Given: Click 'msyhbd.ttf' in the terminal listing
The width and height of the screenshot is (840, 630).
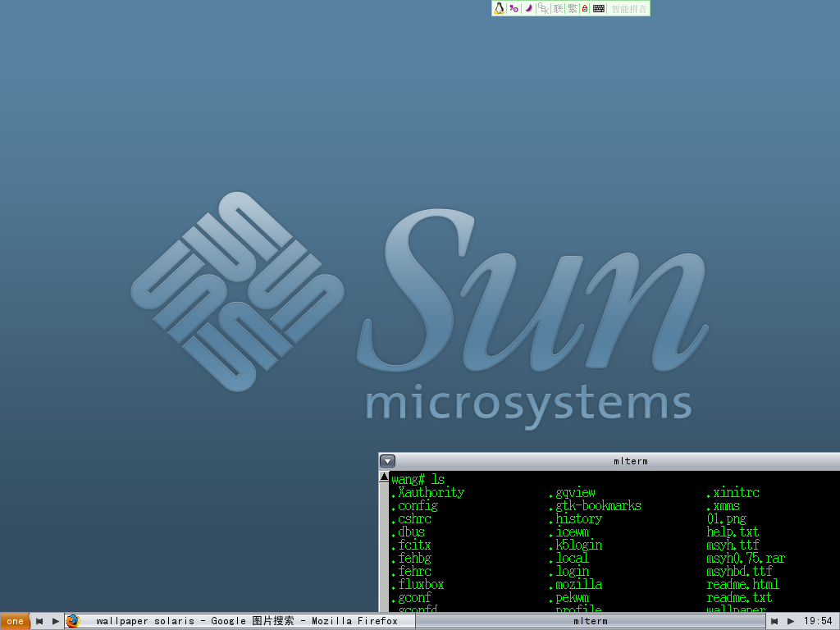Looking at the screenshot, I should [x=739, y=571].
